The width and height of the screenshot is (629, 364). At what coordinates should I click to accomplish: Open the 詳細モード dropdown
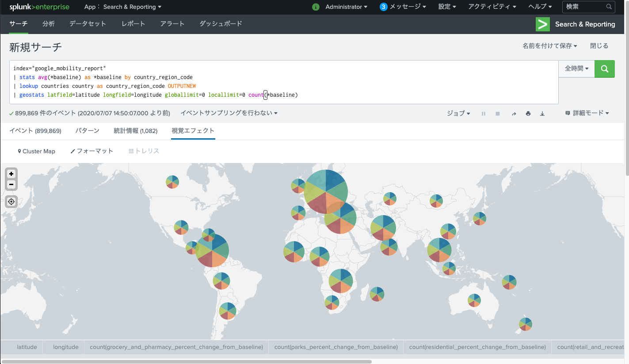pos(587,114)
